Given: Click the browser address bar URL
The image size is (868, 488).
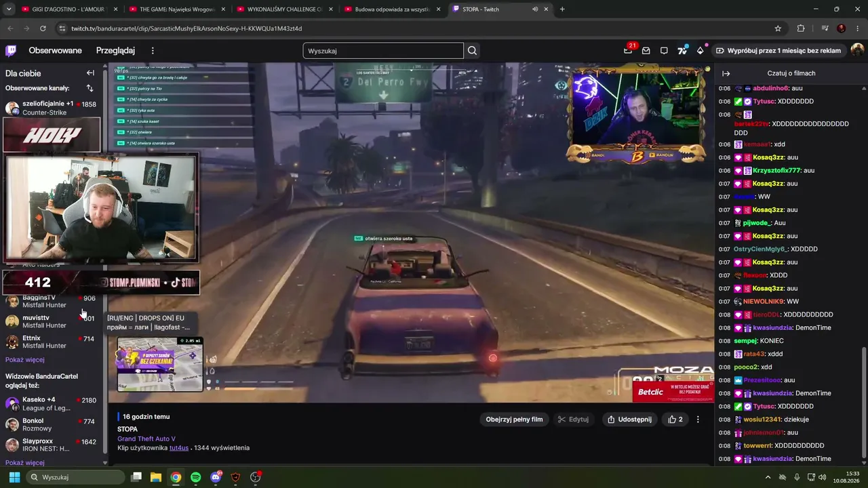Looking at the screenshot, I should tap(186, 28).
